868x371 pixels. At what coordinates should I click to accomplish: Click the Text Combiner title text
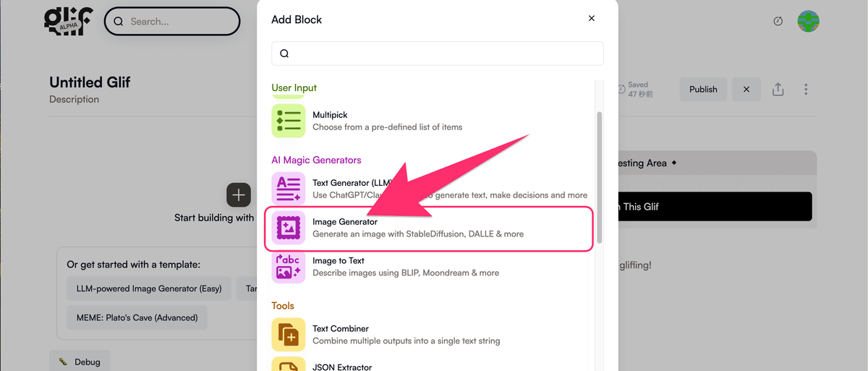[341, 328]
